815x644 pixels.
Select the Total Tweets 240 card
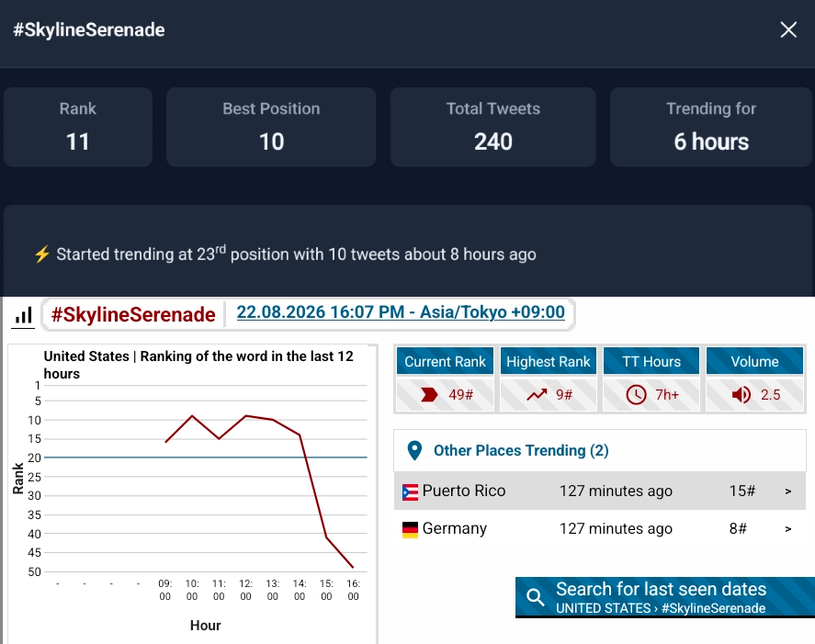click(x=493, y=127)
